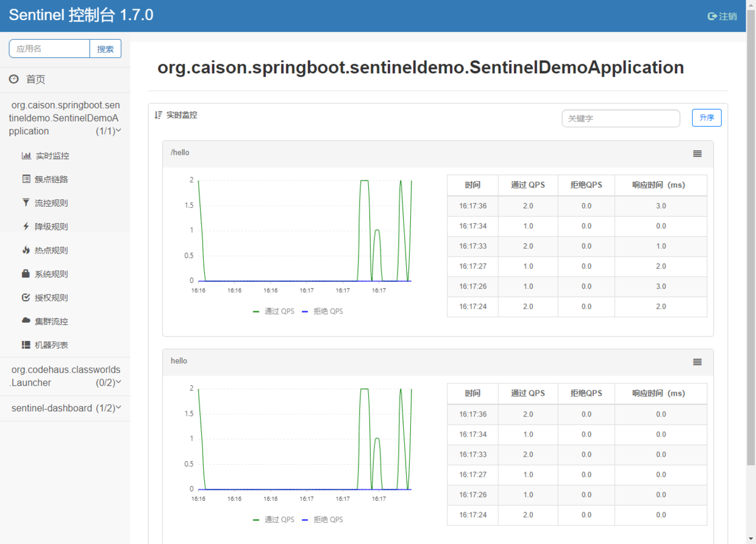Click the funnel icon for 流控规则
756x544 pixels.
click(26, 202)
